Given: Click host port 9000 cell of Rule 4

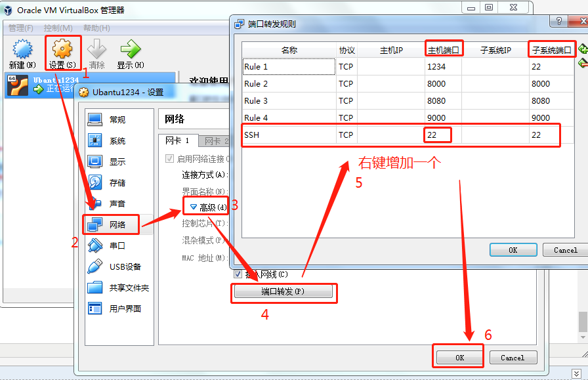Looking at the screenshot, I should [x=443, y=117].
